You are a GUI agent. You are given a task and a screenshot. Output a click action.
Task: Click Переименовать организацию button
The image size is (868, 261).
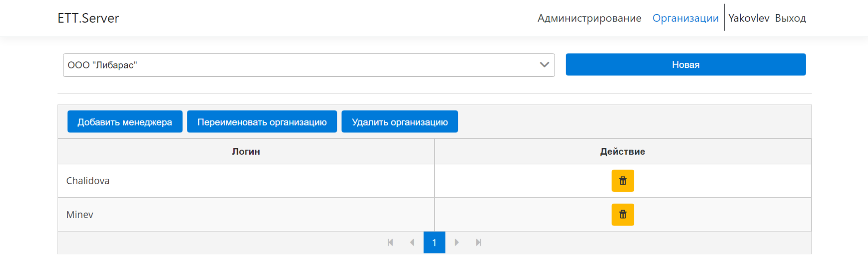pos(262,122)
